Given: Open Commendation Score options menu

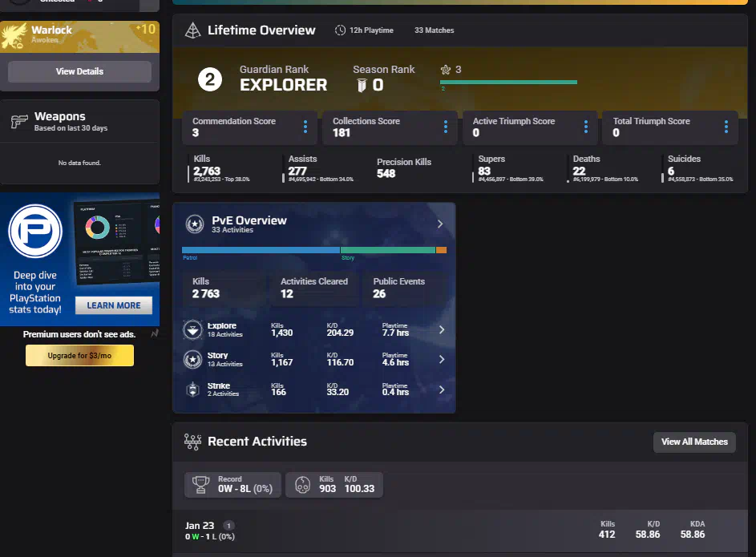Looking at the screenshot, I should (305, 127).
